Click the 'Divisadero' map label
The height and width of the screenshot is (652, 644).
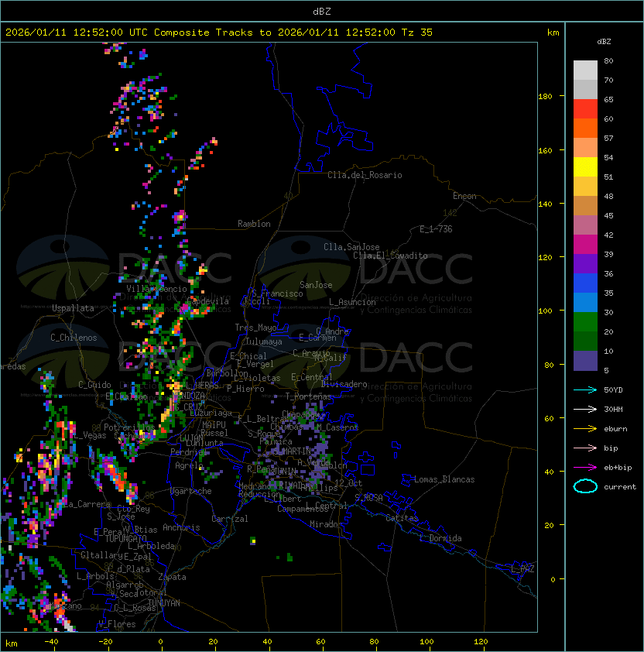pyautogui.click(x=344, y=384)
